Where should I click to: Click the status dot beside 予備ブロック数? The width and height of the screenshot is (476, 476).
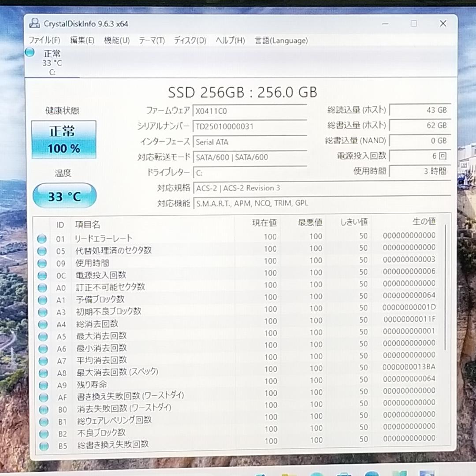coord(42,299)
